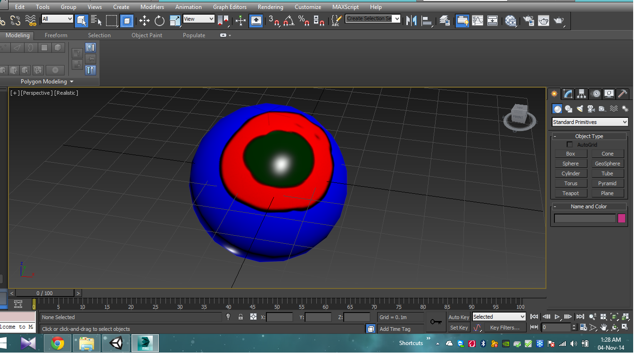Open the Standard Primitives dropdown
The image size is (644, 362).
590,122
